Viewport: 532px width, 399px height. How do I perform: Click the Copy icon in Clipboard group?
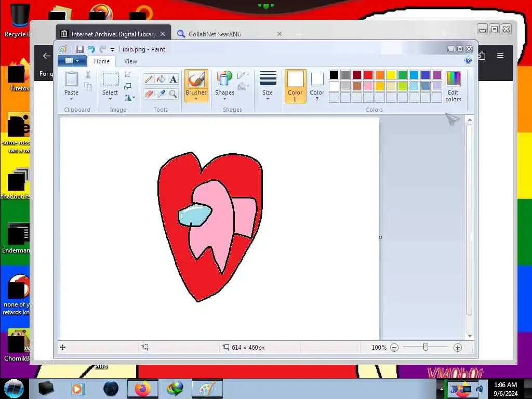[x=88, y=86]
